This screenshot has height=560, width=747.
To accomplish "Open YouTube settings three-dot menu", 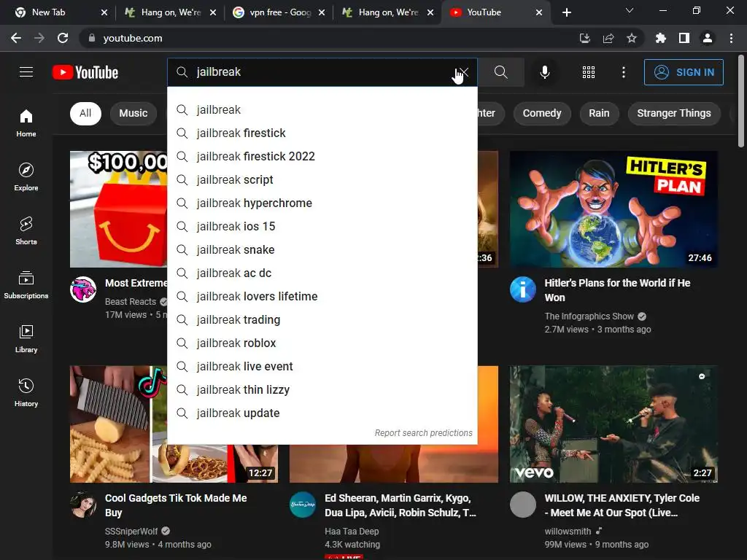I will (623, 72).
